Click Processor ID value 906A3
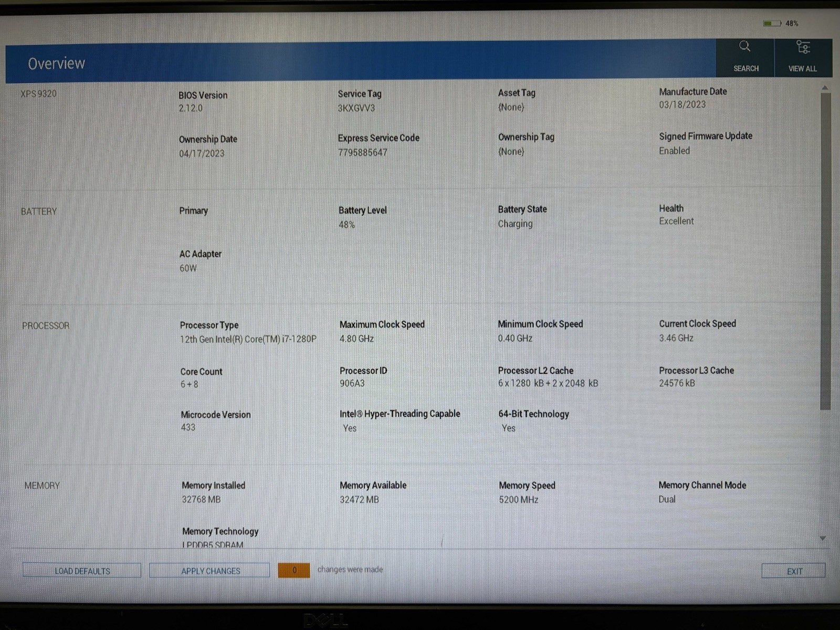The width and height of the screenshot is (840, 630). (x=352, y=383)
